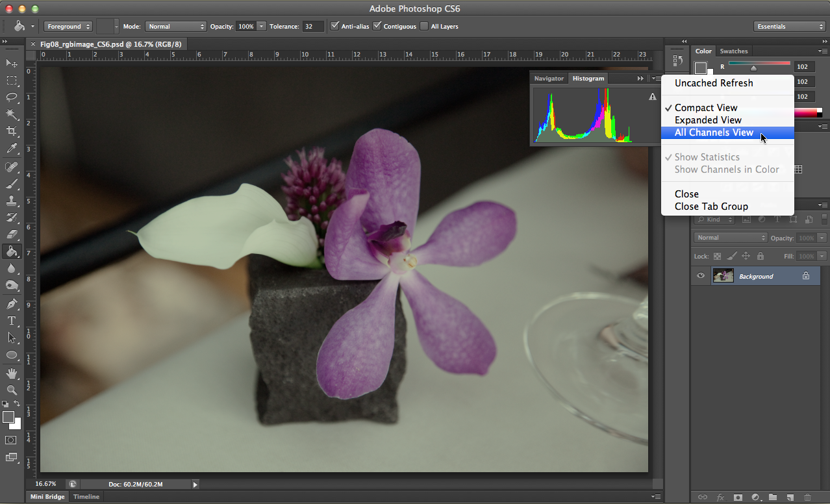
Task: Select the Zoom tool
Action: [x=12, y=390]
